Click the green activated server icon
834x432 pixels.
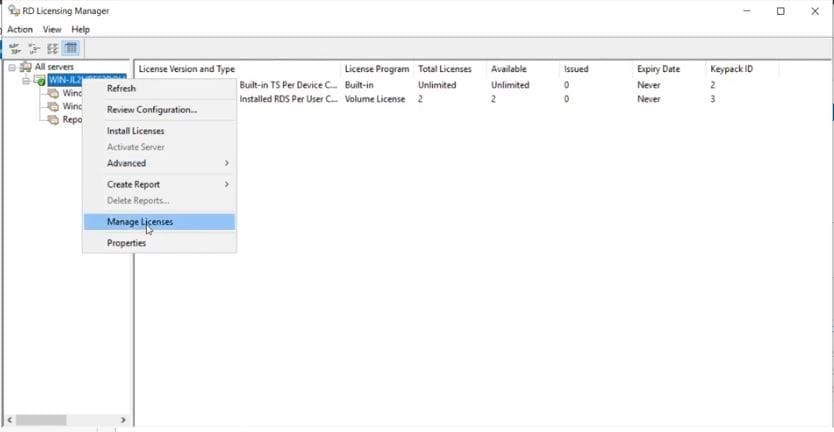click(39, 80)
